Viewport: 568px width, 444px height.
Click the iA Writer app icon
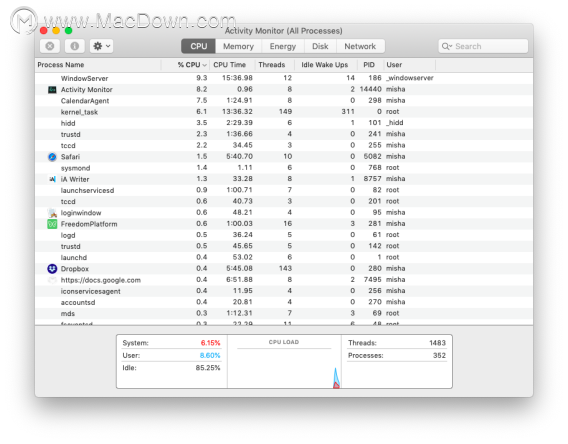52,179
